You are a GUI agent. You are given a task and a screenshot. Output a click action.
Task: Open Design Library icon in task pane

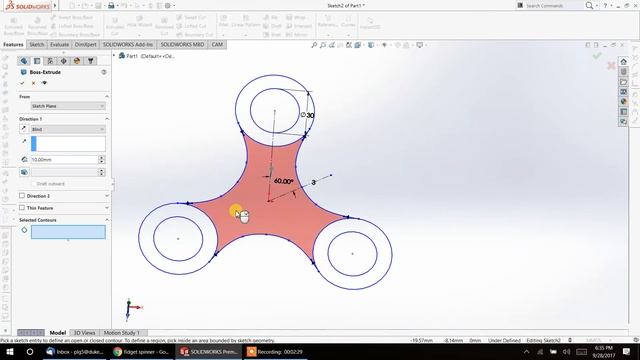tap(623, 72)
